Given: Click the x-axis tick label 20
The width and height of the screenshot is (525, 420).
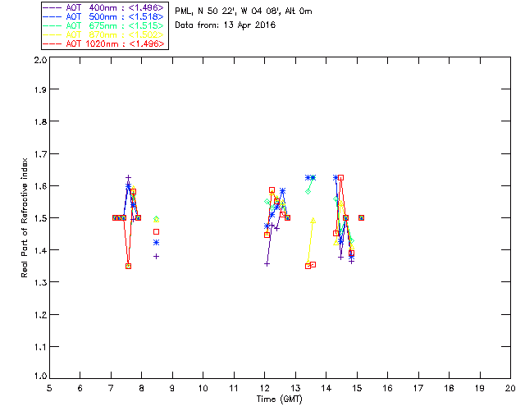Looking at the screenshot, I should click(510, 388).
